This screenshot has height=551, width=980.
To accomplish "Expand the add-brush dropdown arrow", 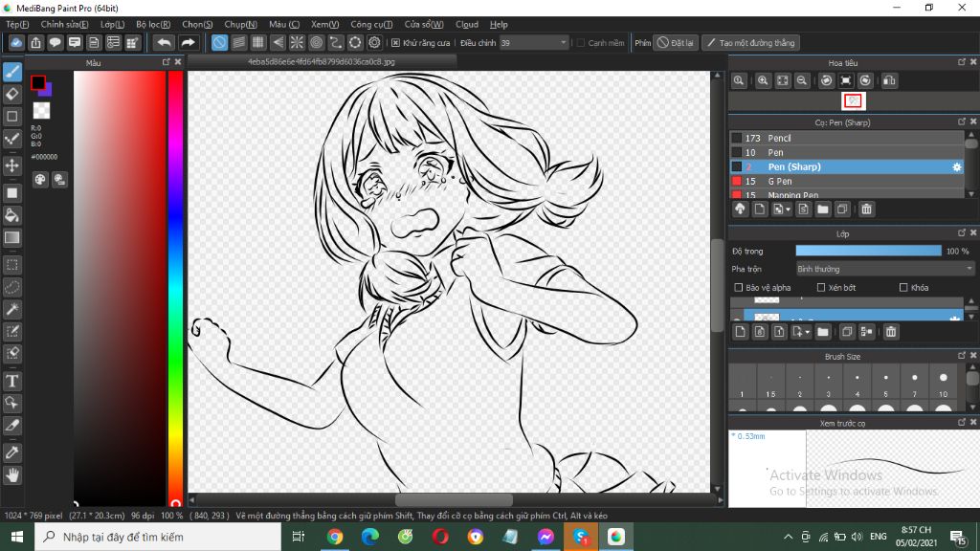I will [x=789, y=209].
